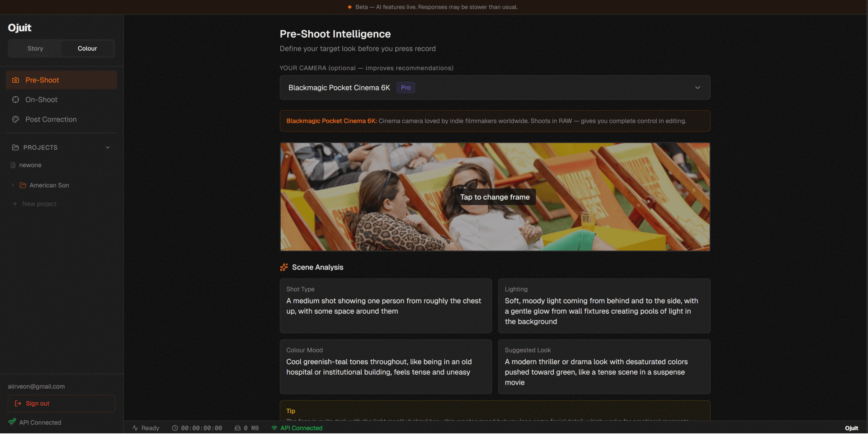Select the Colour mode toggle
The width and height of the screenshot is (868, 437).
[x=87, y=48]
